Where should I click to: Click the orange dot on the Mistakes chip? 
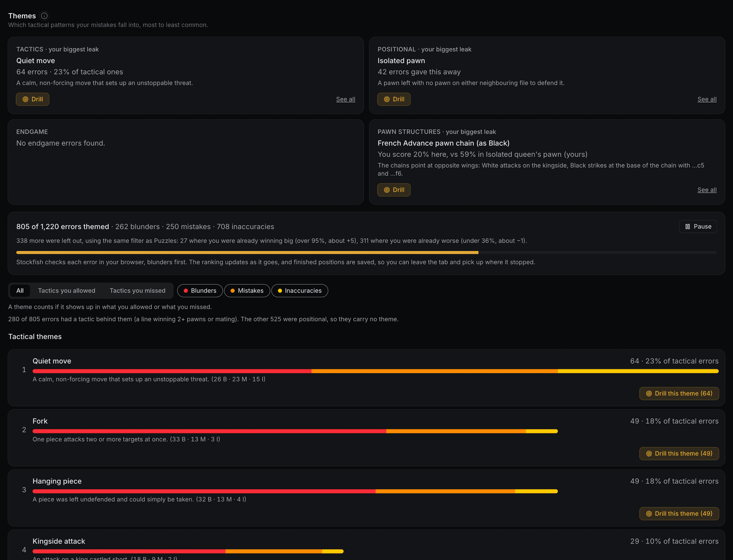233,291
